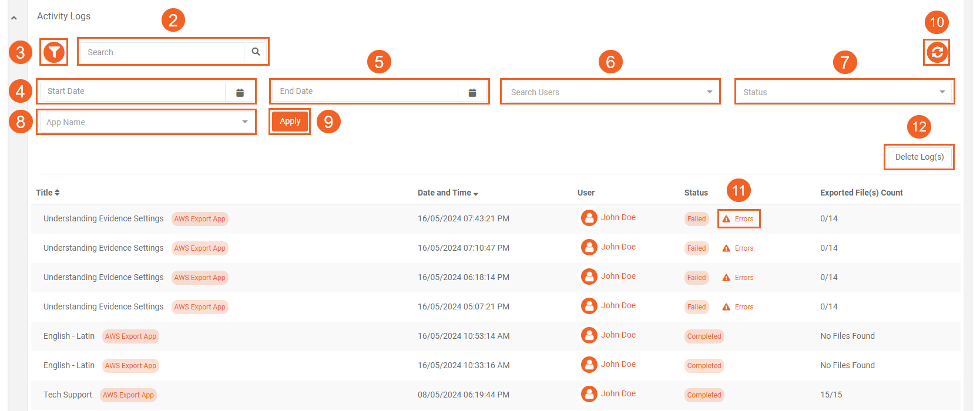Focus the Search text field
The image size is (980, 411).
(162, 52)
